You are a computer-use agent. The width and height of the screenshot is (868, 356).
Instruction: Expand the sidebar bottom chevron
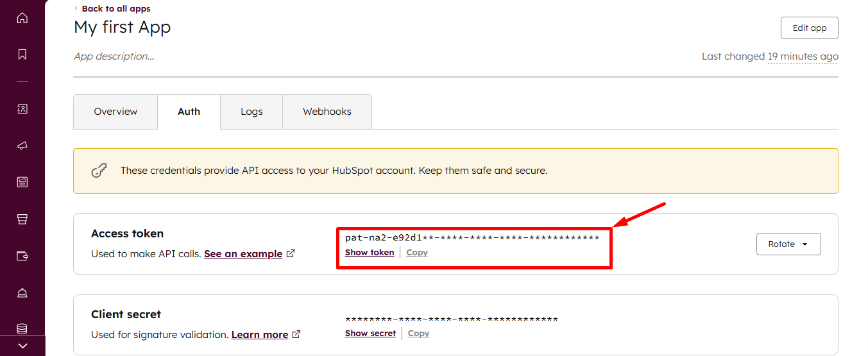22,346
